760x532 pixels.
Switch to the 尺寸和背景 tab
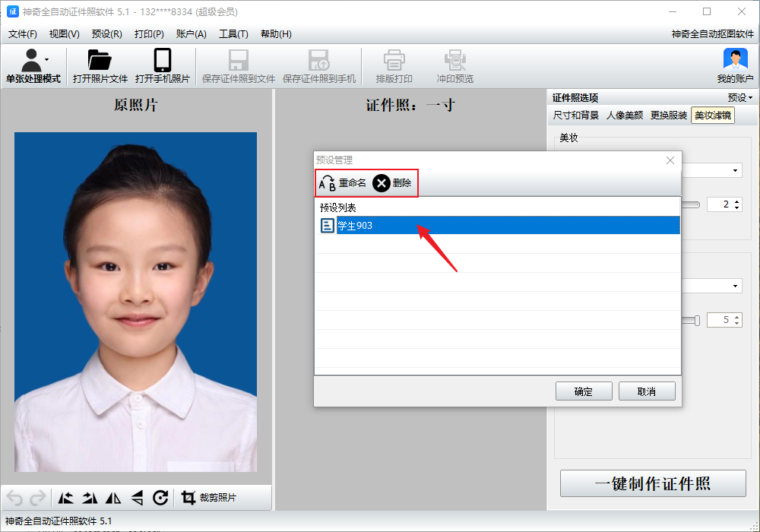pos(576,116)
